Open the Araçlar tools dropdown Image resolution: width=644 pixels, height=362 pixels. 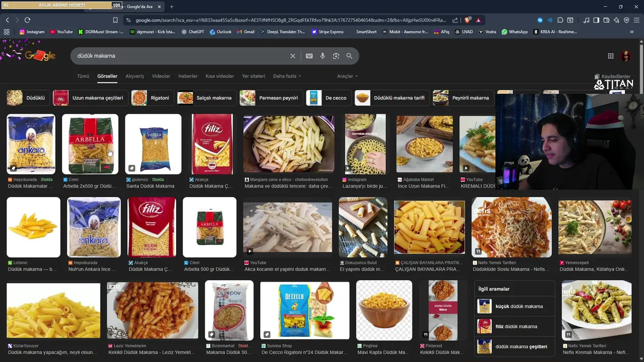(347, 76)
